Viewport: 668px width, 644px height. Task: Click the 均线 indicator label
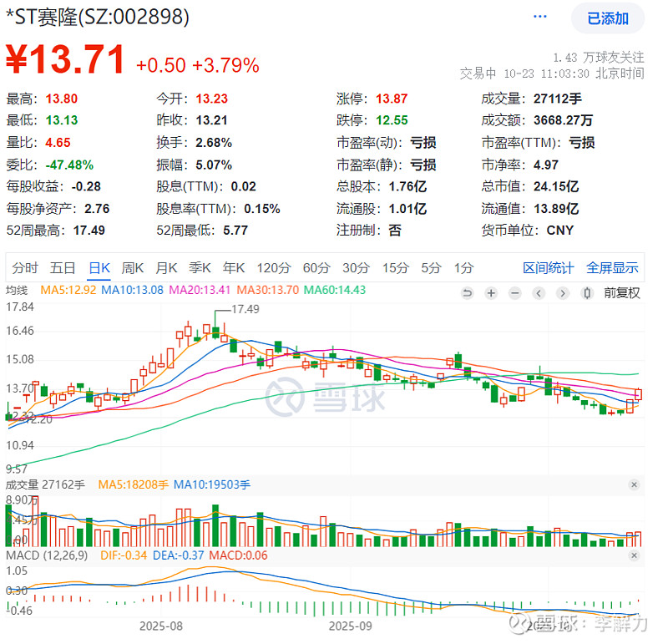point(17,290)
